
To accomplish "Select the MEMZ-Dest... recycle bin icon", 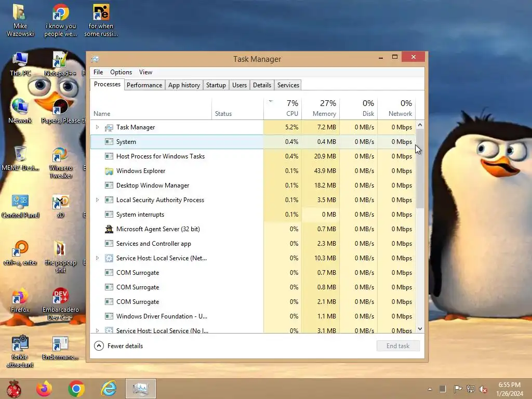I will click(20, 158).
